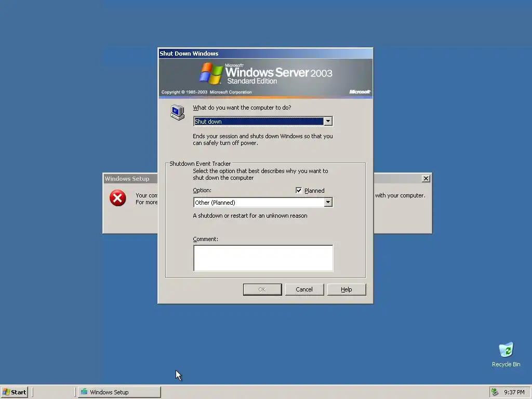This screenshot has width=532, height=399.
Task: Click the 'Ends your session and shuts down' description
Action: (x=262, y=139)
